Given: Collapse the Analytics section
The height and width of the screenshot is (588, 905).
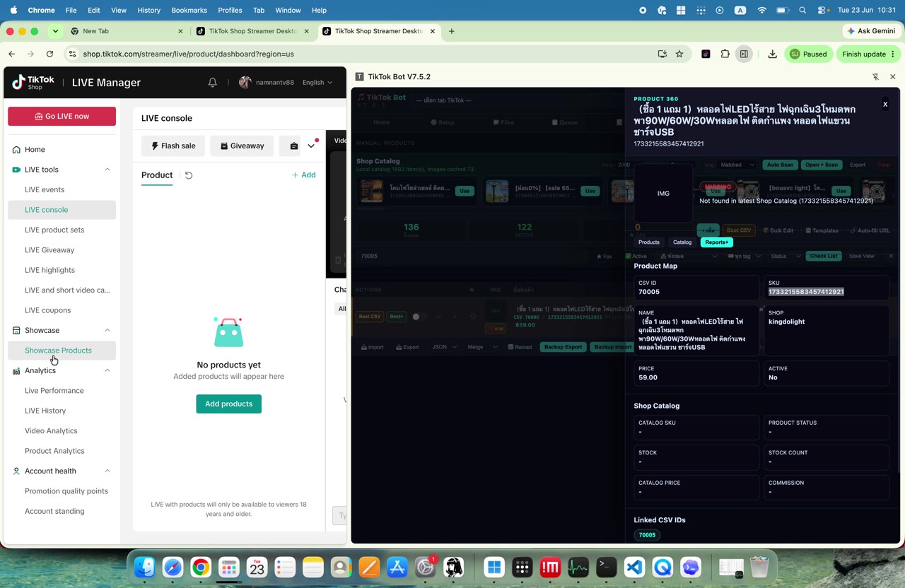Looking at the screenshot, I should point(107,370).
